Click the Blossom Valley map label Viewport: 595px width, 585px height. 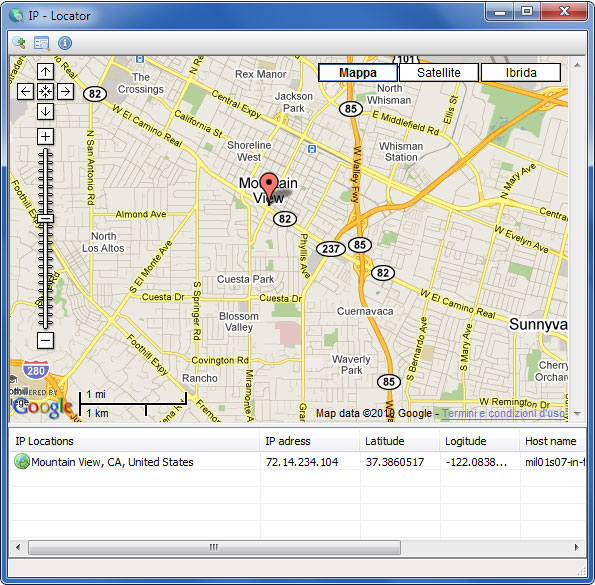click(239, 322)
